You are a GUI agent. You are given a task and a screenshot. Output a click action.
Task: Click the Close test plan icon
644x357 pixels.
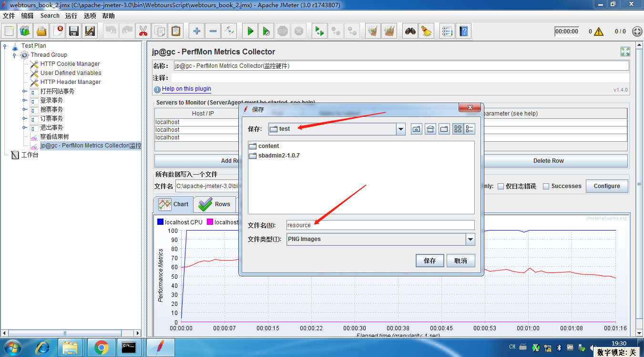[58, 31]
